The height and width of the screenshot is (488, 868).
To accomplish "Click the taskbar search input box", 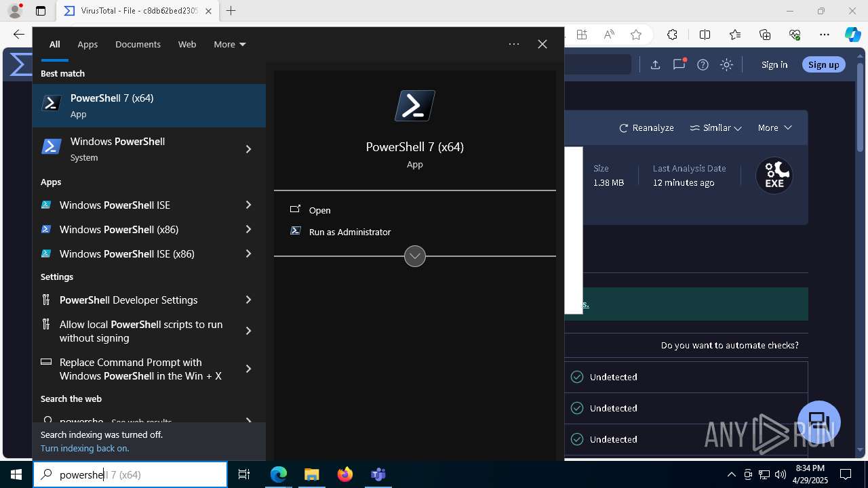I will [130, 474].
